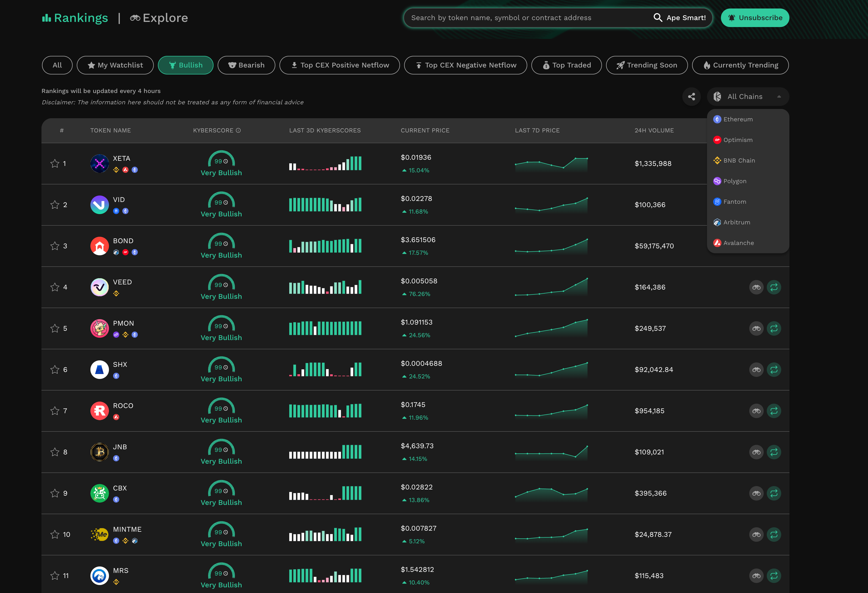Show Top CEX Positive Netflow
The width and height of the screenshot is (868, 593).
pyautogui.click(x=339, y=65)
